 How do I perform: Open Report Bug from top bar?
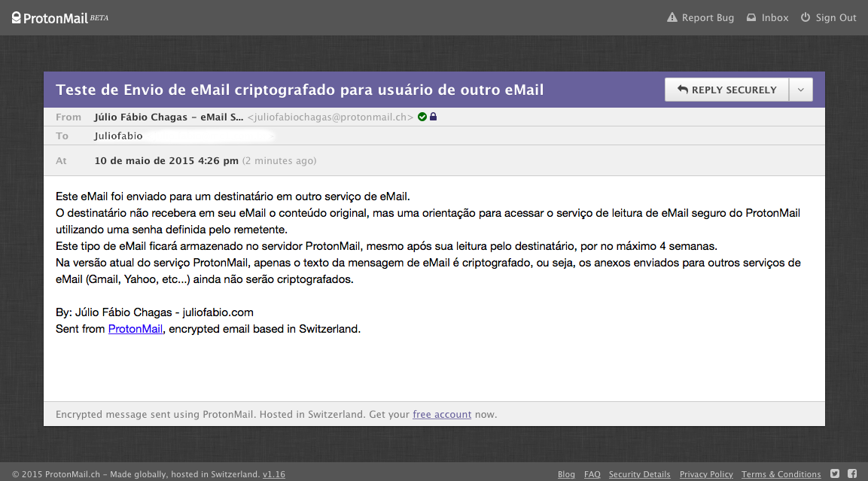click(x=700, y=17)
